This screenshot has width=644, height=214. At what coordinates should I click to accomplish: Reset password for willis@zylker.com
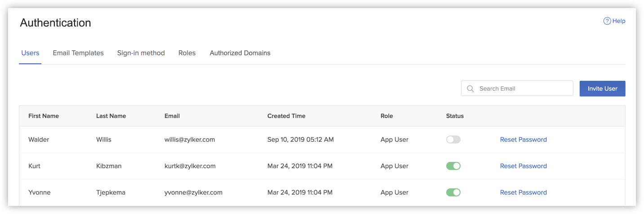point(524,140)
